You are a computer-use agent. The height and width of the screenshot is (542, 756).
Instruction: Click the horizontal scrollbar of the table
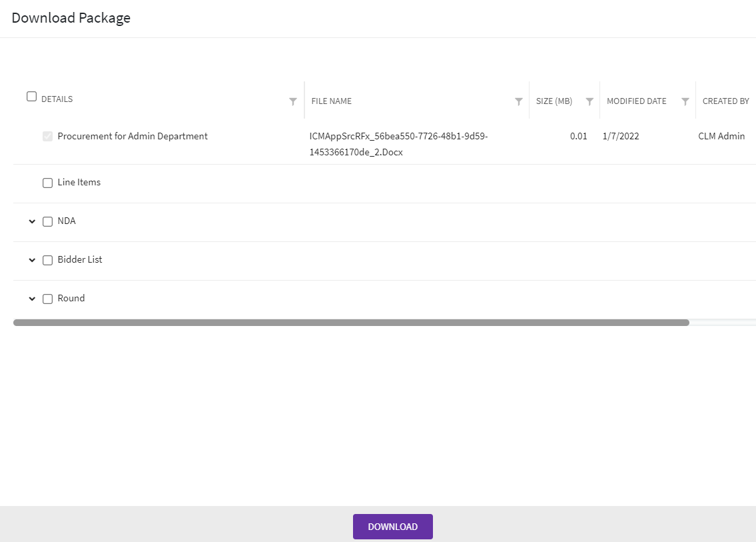point(351,323)
